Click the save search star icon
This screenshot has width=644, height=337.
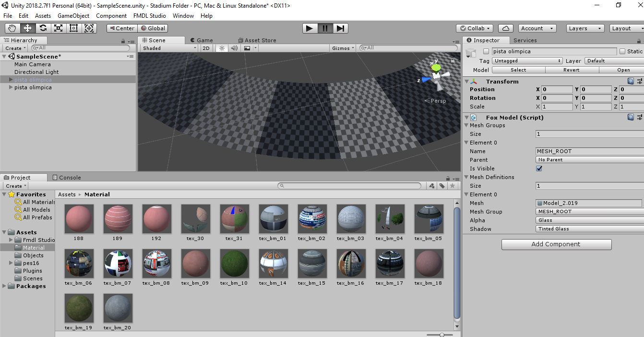(452, 186)
